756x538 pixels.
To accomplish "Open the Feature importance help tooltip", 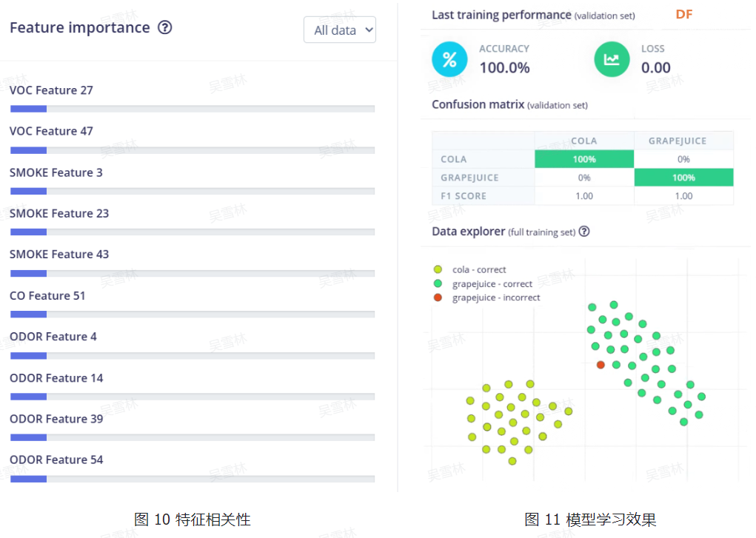I will tap(164, 27).
